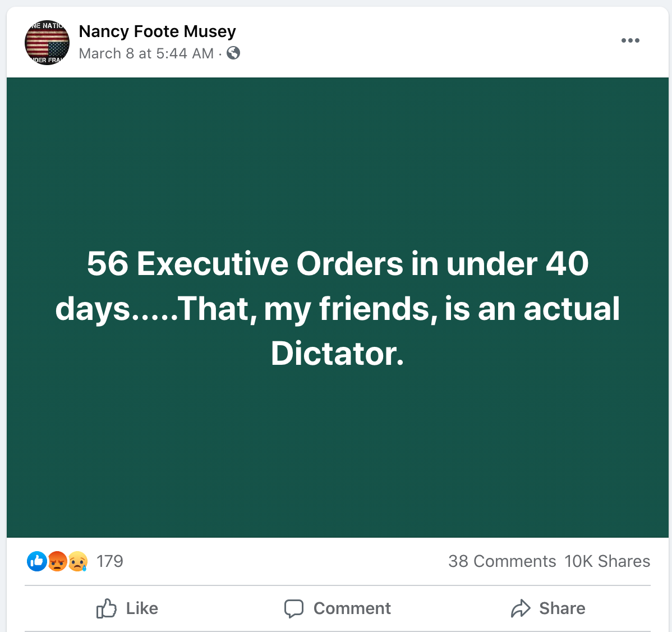Click the speech bubble icon beside Comment
The height and width of the screenshot is (632, 672).
pos(294,608)
